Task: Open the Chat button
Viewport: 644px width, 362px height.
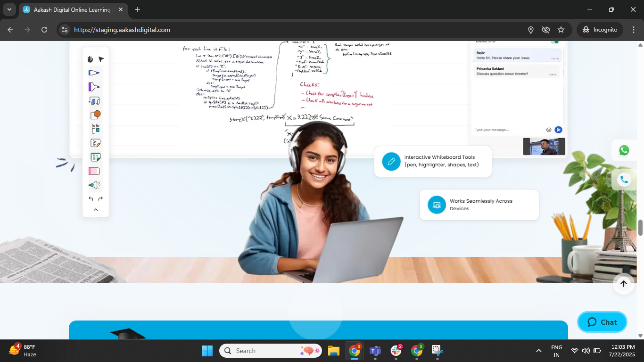Action: [x=602, y=322]
